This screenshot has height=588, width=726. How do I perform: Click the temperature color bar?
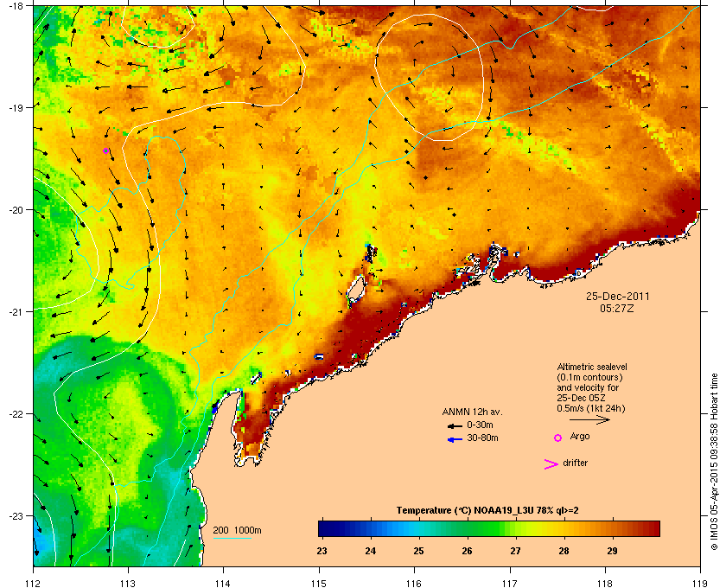coord(489,528)
